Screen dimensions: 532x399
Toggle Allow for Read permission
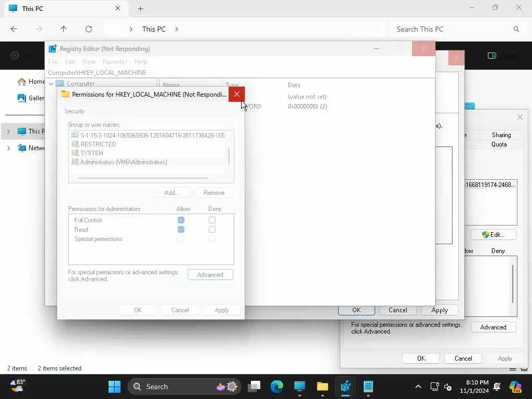[x=181, y=229]
